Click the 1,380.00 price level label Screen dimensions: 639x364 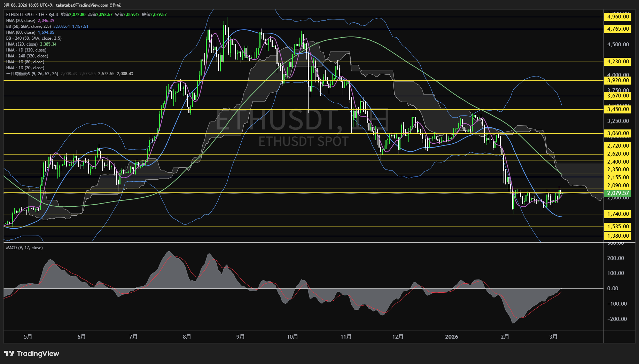[618, 236]
